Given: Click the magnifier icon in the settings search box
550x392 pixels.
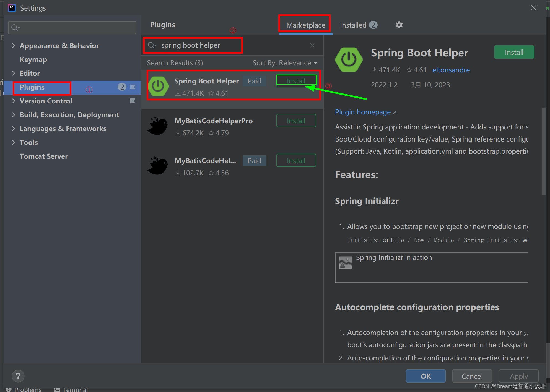Looking at the screenshot, I should [15, 28].
